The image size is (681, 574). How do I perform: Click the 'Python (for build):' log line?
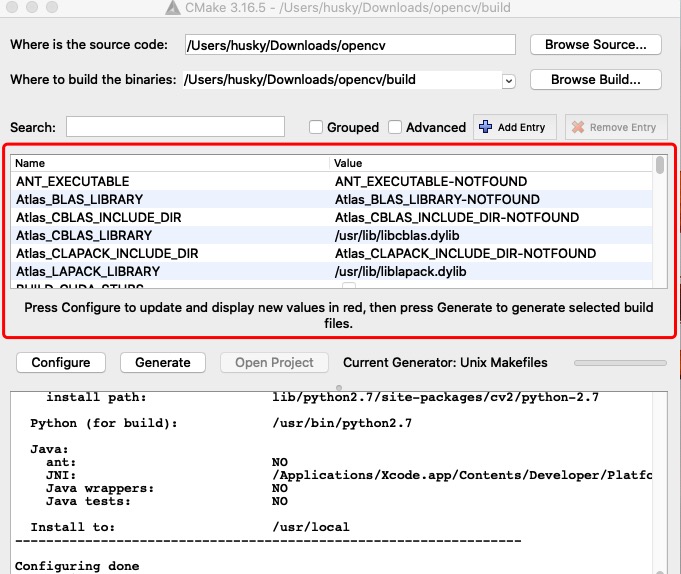pos(104,423)
